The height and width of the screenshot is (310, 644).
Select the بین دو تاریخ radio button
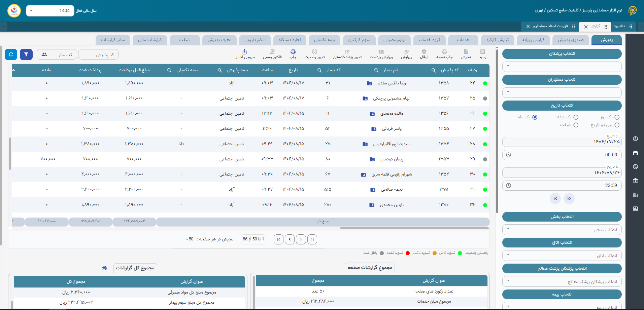pyautogui.click(x=617, y=125)
